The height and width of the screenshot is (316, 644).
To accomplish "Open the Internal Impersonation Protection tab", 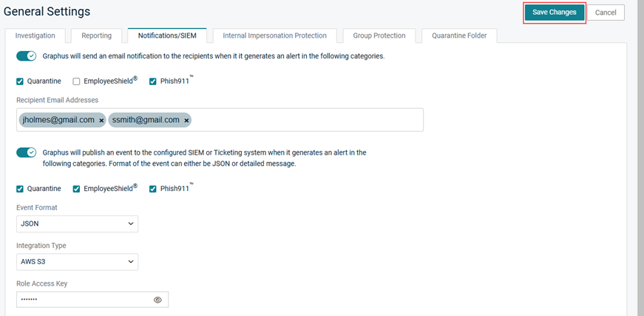I will click(275, 36).
